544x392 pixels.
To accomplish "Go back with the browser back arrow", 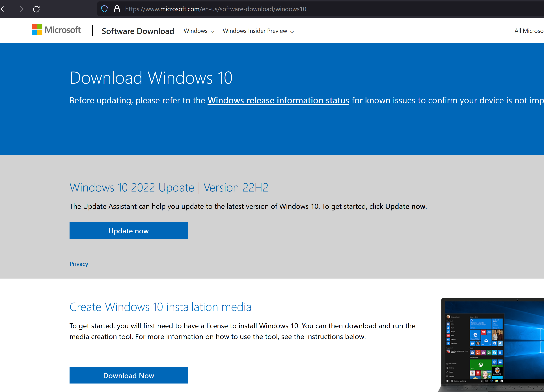I will click(4, 9).
